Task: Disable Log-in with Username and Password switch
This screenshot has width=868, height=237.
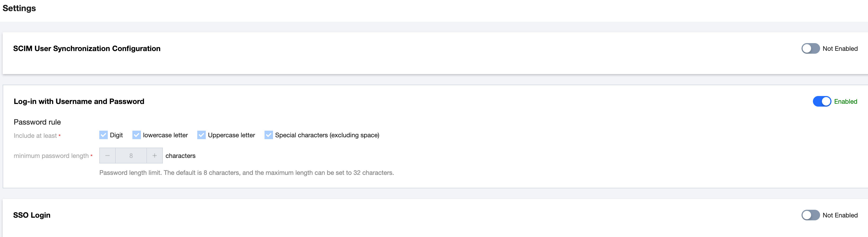Action: (821, 101)
